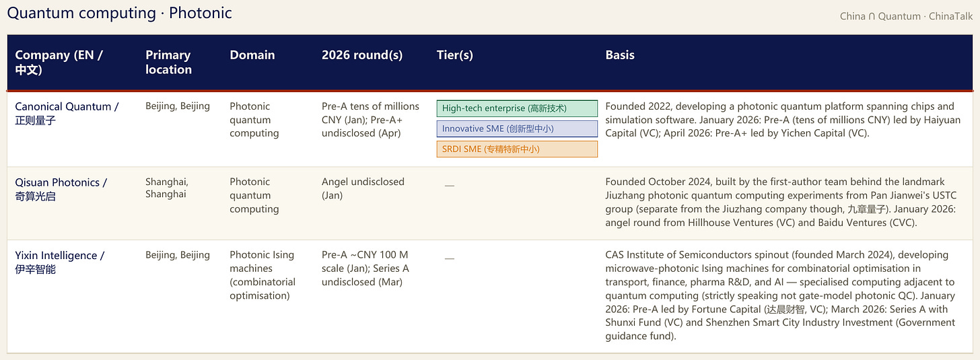Click the Company (EN / 中文) column header

point(59,62)
